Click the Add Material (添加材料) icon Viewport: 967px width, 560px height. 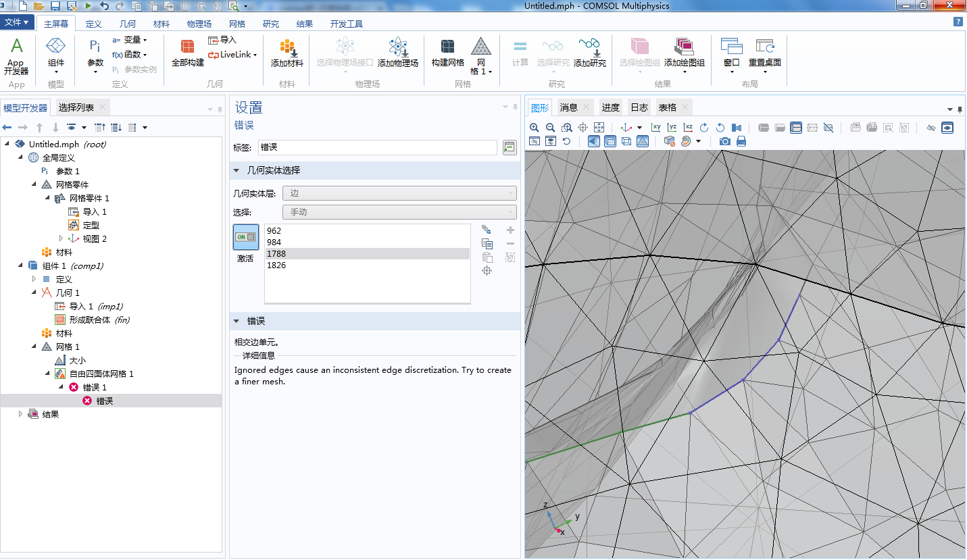[287, 53]
